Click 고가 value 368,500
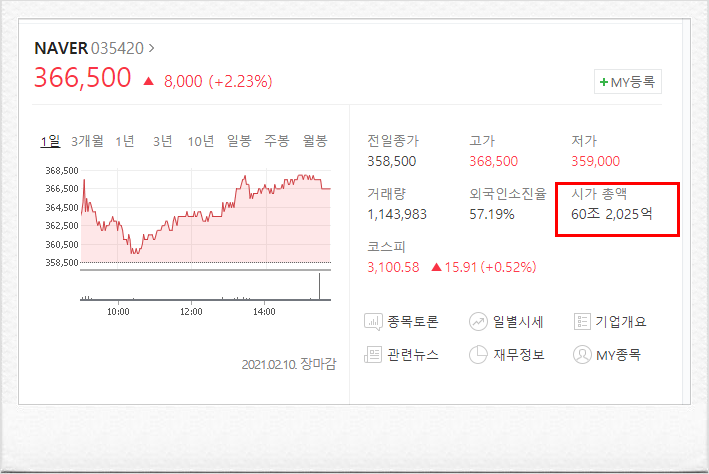709x474 pixels. [x=493, y=161]
